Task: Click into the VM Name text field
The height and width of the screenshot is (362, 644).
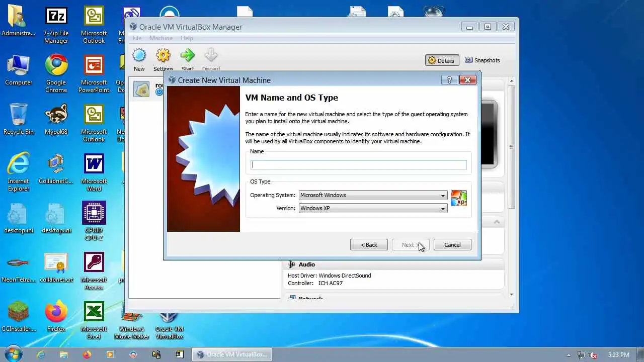Action: pyautogui.click(x=359, y=164)
